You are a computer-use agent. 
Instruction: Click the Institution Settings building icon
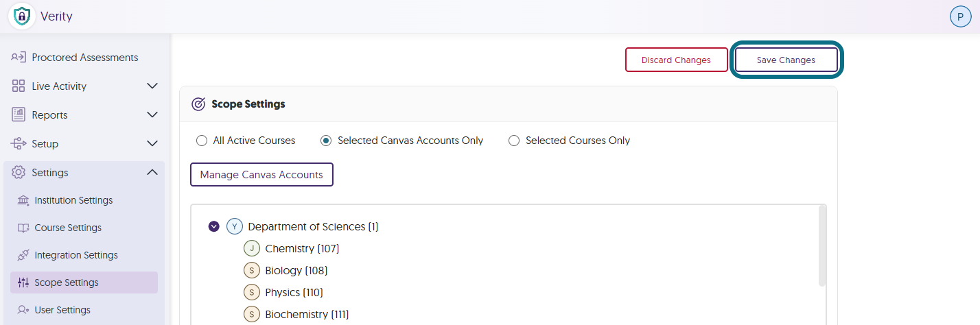(23, 200)
